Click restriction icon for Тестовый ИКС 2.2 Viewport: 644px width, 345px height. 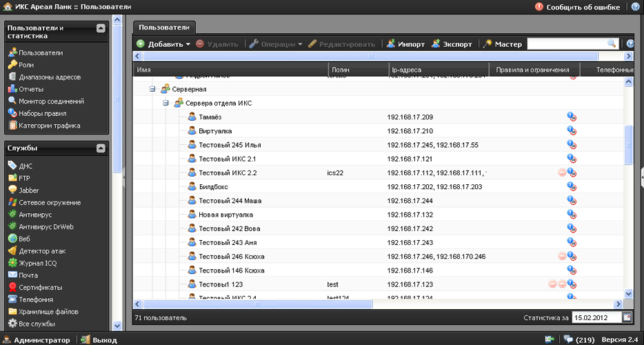tap(562, 172)
